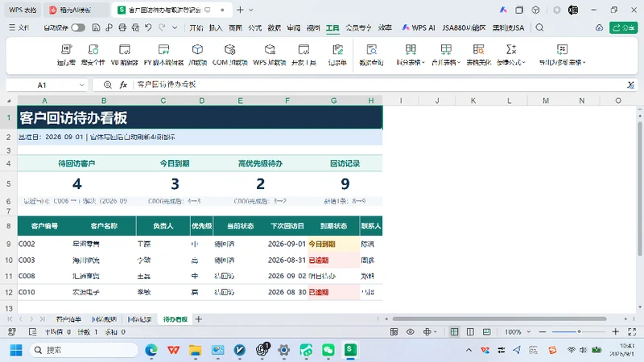Screen dimensions: 644x362
Task: Open WeChat from the taskbar
Action: click(328, 350)
